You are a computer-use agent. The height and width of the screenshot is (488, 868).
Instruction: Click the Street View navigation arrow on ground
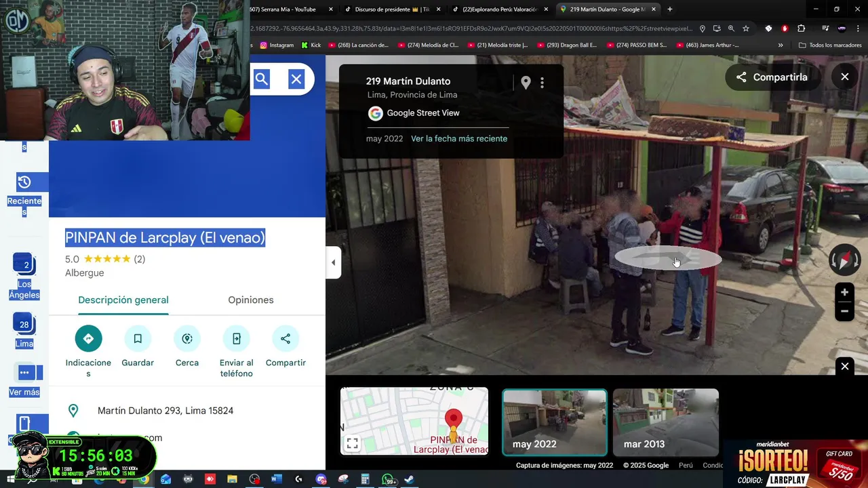tap(668, 258)
